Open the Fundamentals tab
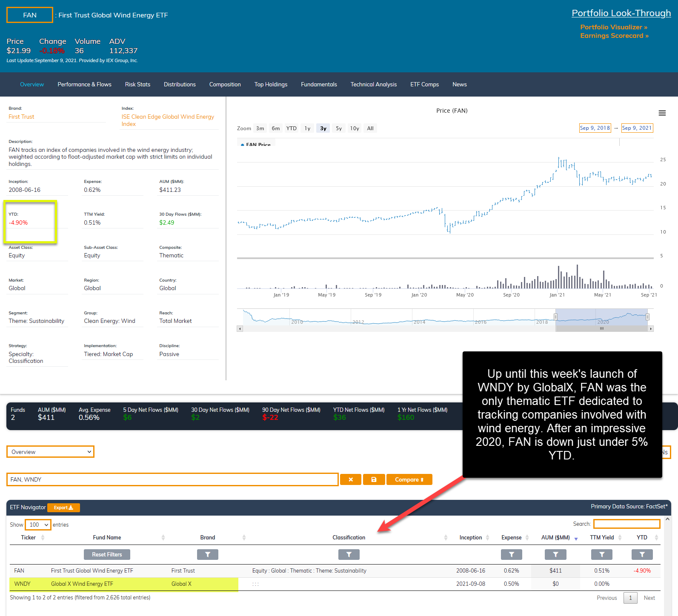Viewport: 678px width, 616px height. point(319,84)
